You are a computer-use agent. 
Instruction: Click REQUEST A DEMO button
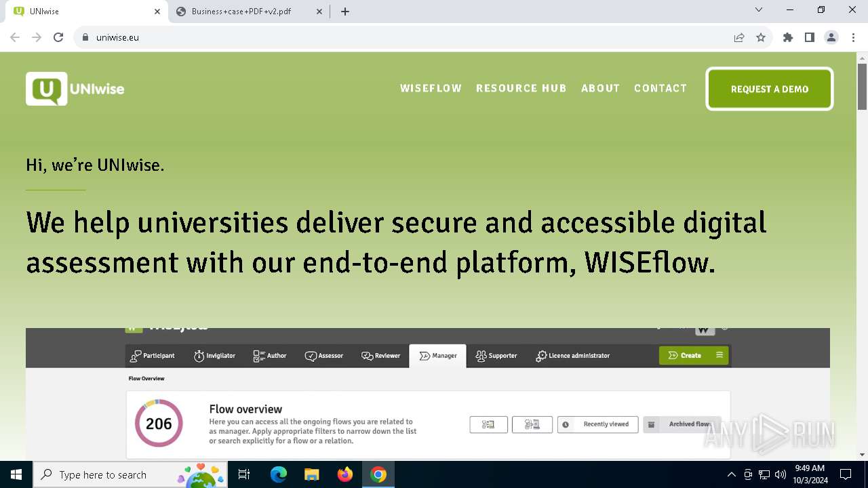(x=770, y=89)
